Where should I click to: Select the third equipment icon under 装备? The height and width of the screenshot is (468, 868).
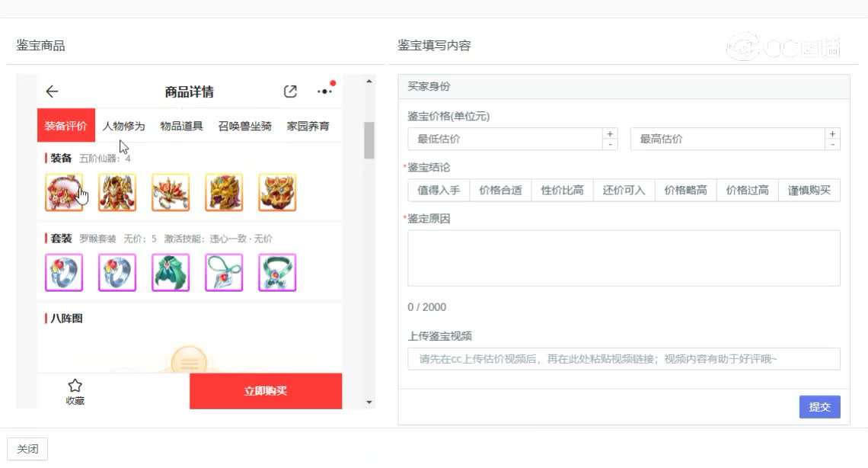tap(171, 192)
